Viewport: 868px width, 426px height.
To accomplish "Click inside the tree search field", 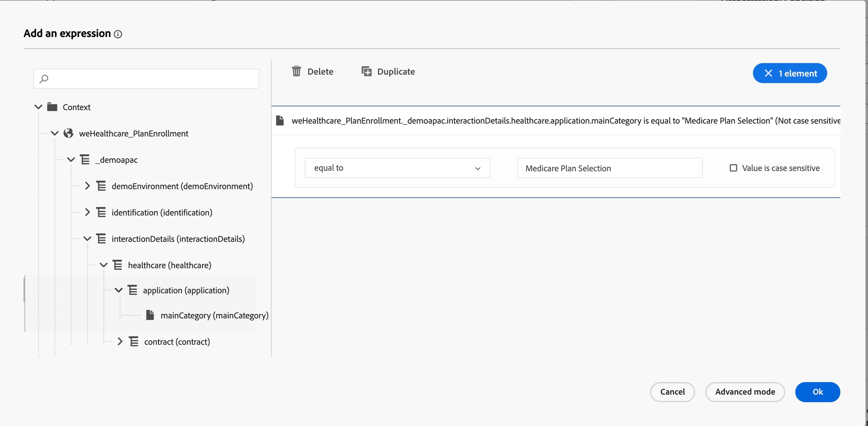I will coord(146,79).
